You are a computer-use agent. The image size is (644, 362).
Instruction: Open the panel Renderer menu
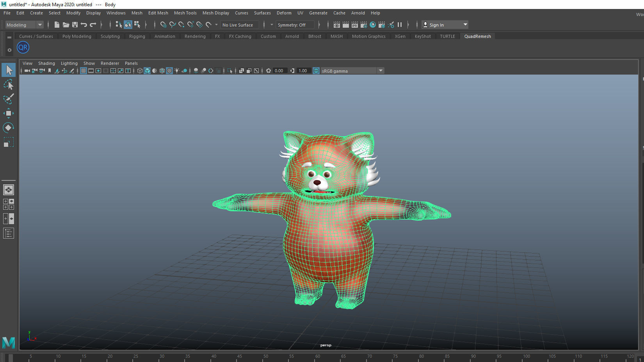pos(110,63)
